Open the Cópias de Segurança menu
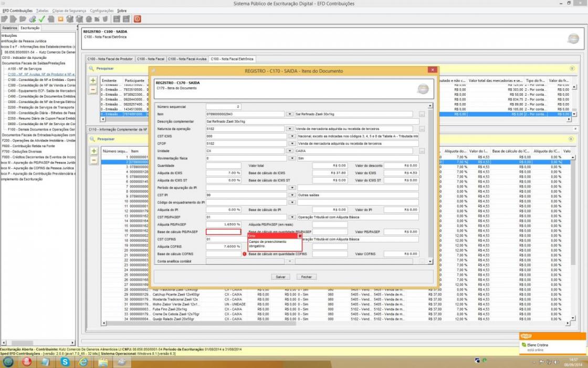This screenshot has width=588, height=368. [69, 11]
